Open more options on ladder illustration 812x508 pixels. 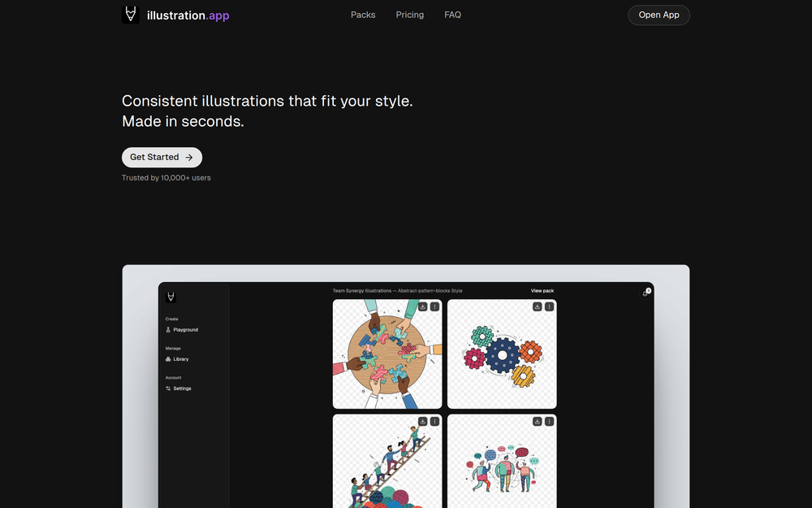pyautogui.click(x=434, y=421)
